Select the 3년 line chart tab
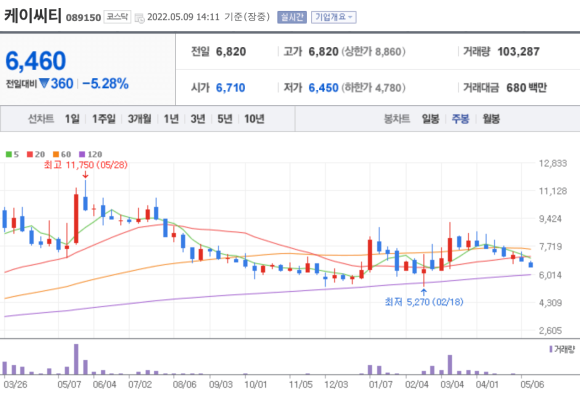This screenshot has height=397, width=580. coord(198,119)
